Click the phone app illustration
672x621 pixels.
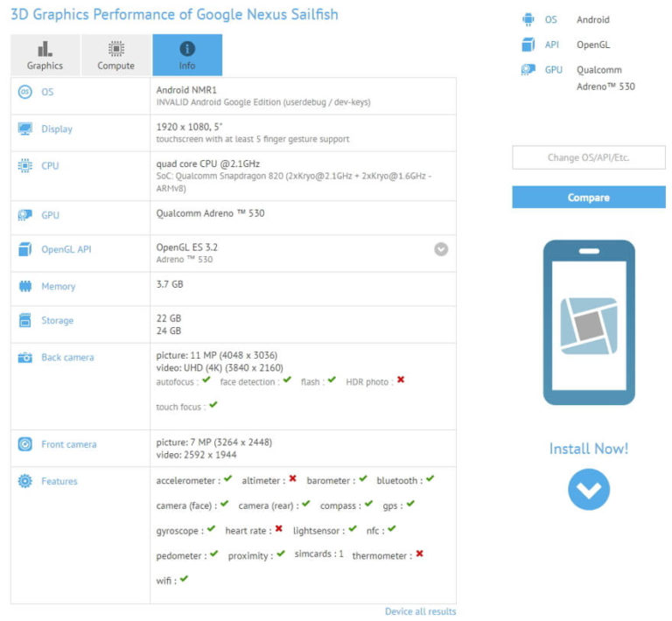[589, 323]
